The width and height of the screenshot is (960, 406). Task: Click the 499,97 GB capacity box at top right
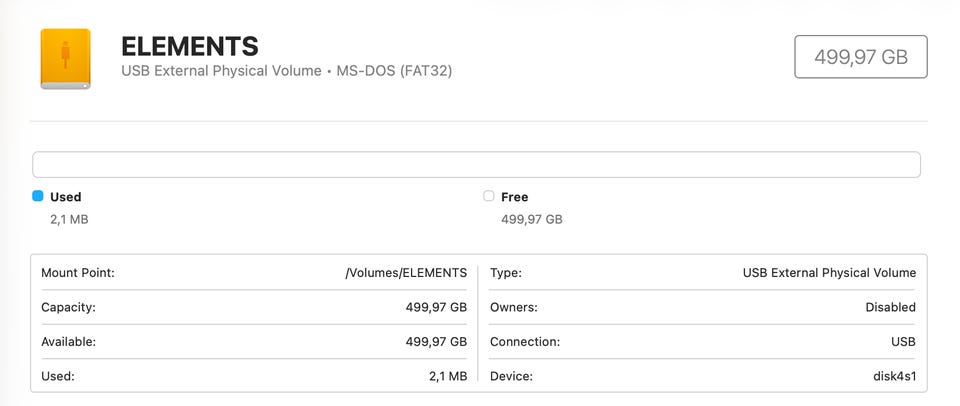tap(861, 57)
